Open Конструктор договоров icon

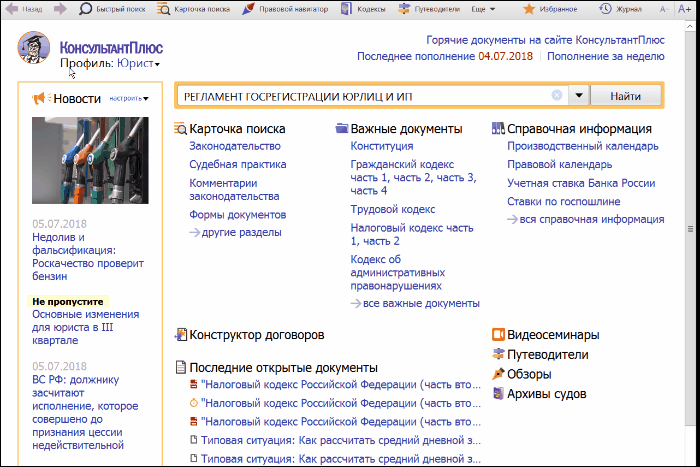click(x=180, y=334)
